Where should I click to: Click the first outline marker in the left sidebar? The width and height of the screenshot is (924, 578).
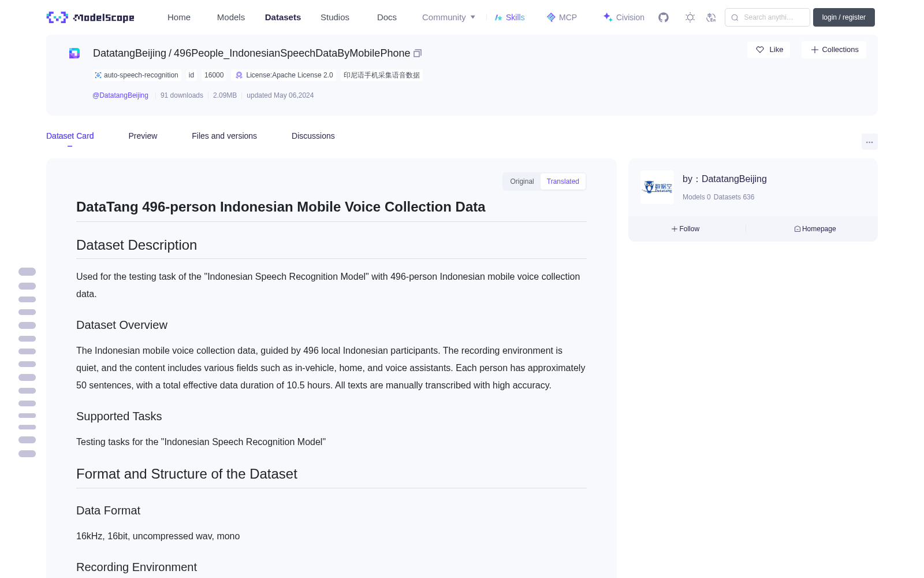[x=27, y=272]
